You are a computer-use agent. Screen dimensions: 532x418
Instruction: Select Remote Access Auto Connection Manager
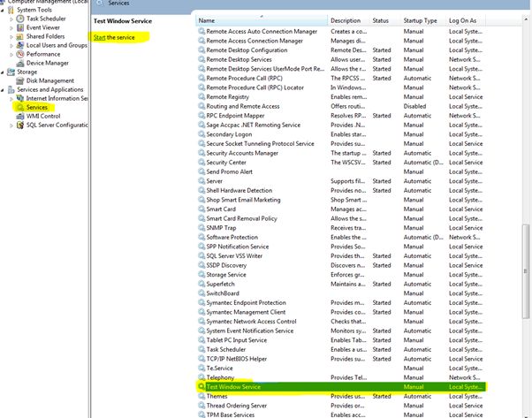[262, 31]
